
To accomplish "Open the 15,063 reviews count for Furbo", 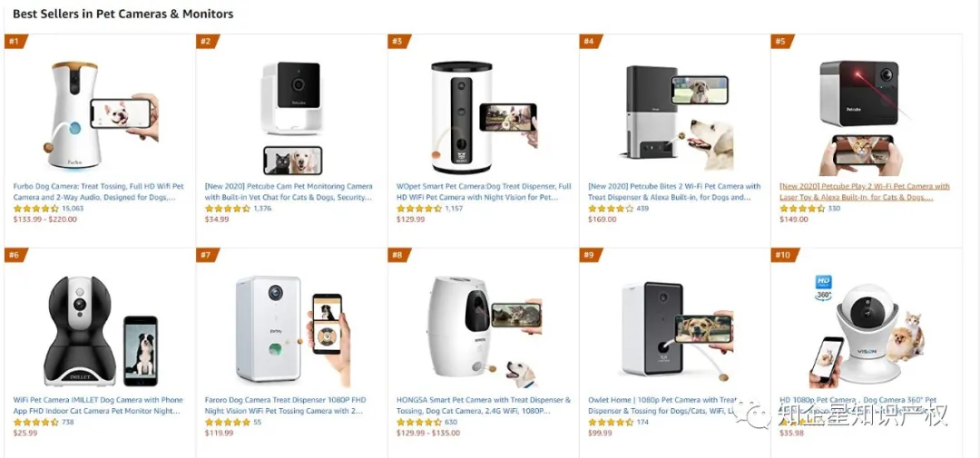I will [x=73, y=209].
